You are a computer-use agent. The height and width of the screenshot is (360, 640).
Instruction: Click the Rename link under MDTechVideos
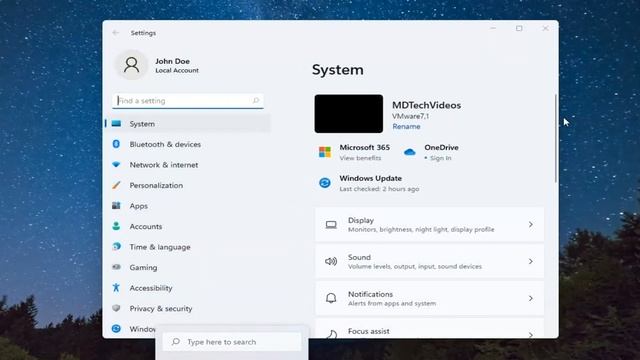pyautogui.click(x=406, y=127)
